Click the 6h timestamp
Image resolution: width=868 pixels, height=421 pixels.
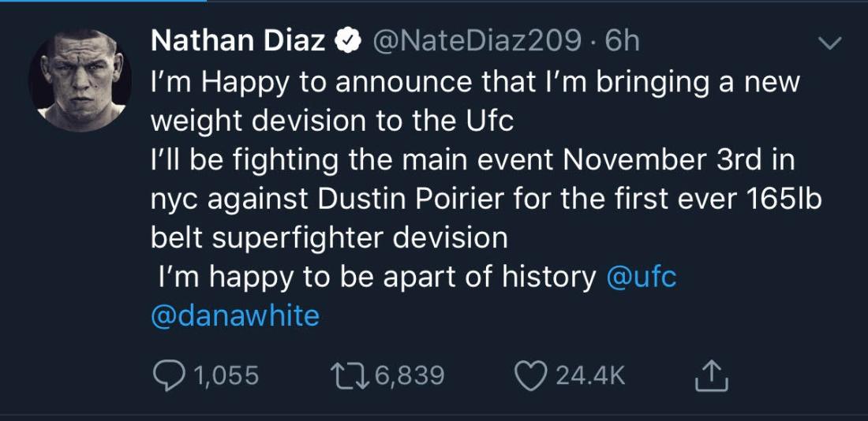pos(622,42)
